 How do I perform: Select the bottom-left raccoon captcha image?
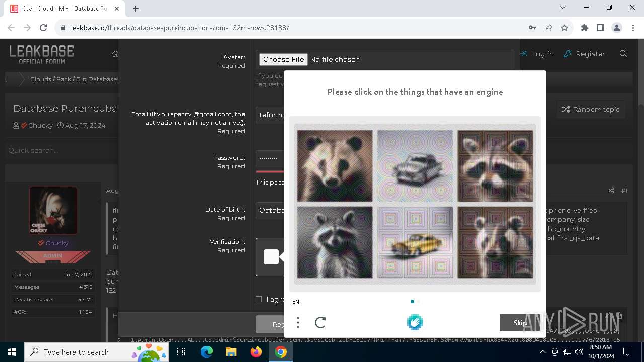click(x=335, y=242)
